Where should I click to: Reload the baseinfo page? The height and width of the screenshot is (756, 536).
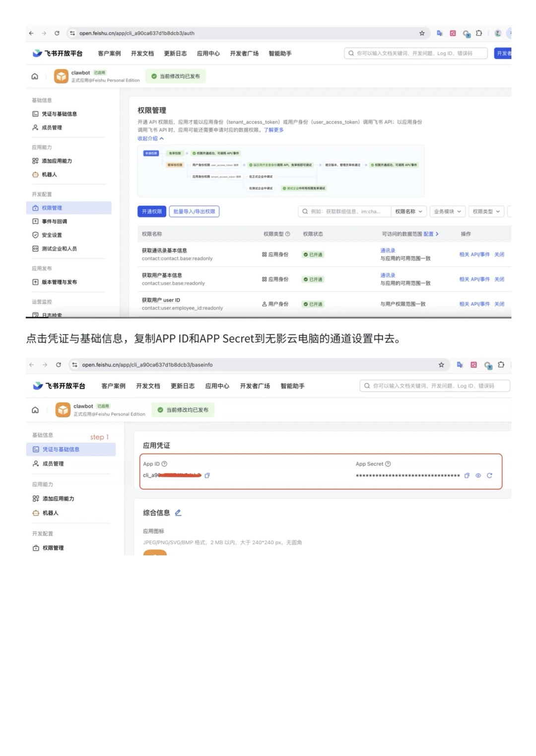59,365
